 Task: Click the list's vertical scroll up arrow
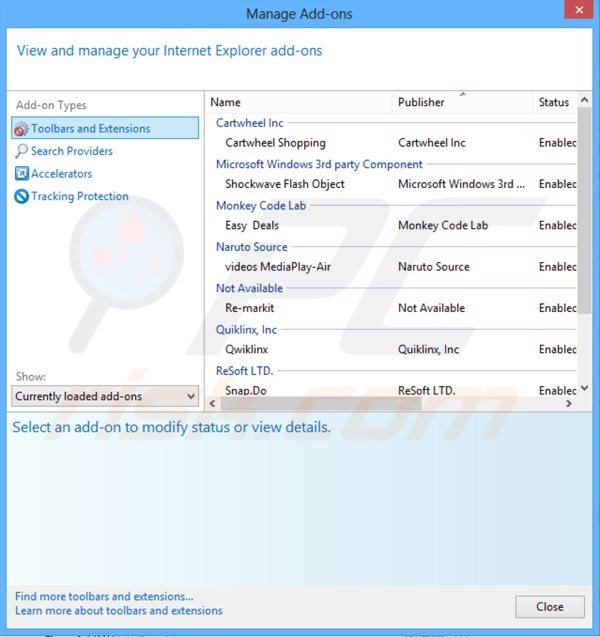585,100
